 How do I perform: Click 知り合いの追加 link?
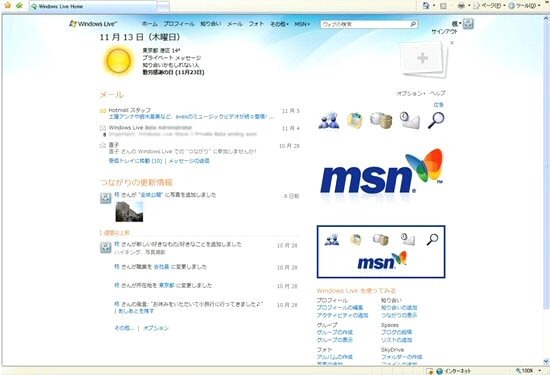point(399,308)
